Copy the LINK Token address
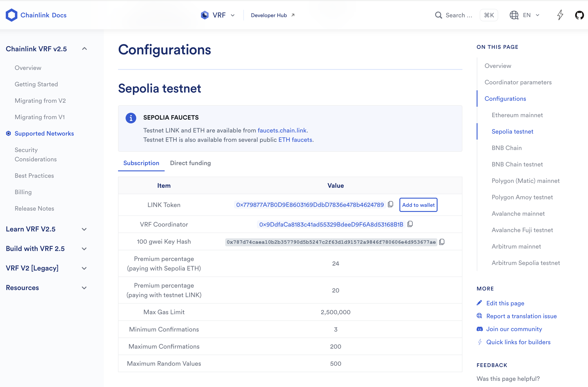This screenshot has height=387, width=588. [391, 204]
